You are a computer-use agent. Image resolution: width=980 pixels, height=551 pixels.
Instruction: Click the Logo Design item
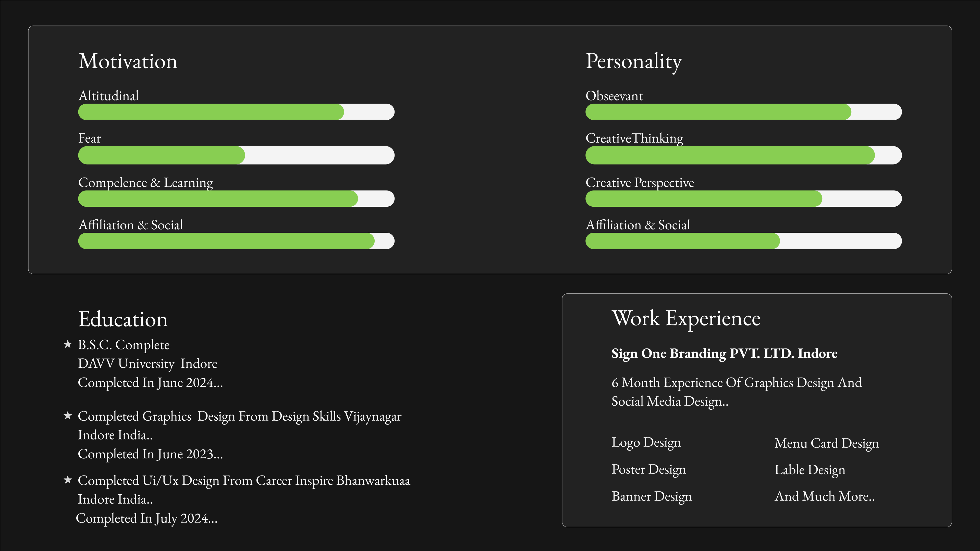(x=646, y=443)
